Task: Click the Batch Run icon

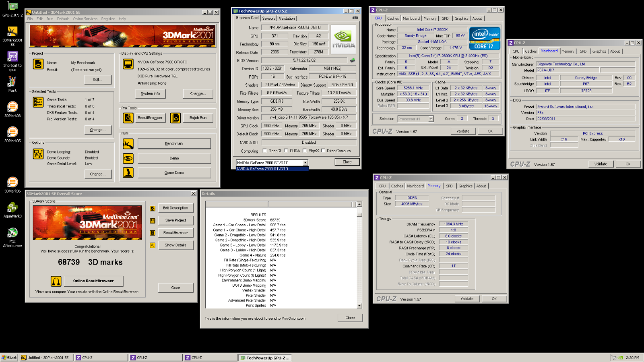Action: pos(175,118)
